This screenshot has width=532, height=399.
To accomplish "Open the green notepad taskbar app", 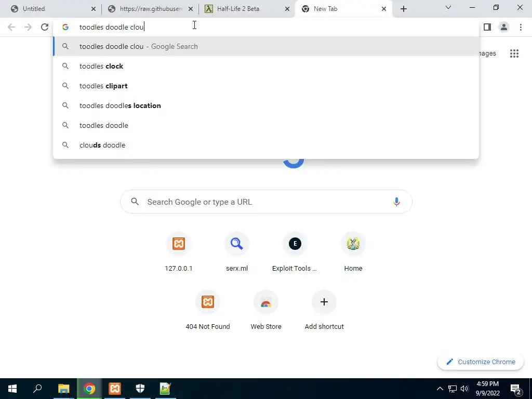I will tap(165, 389).
